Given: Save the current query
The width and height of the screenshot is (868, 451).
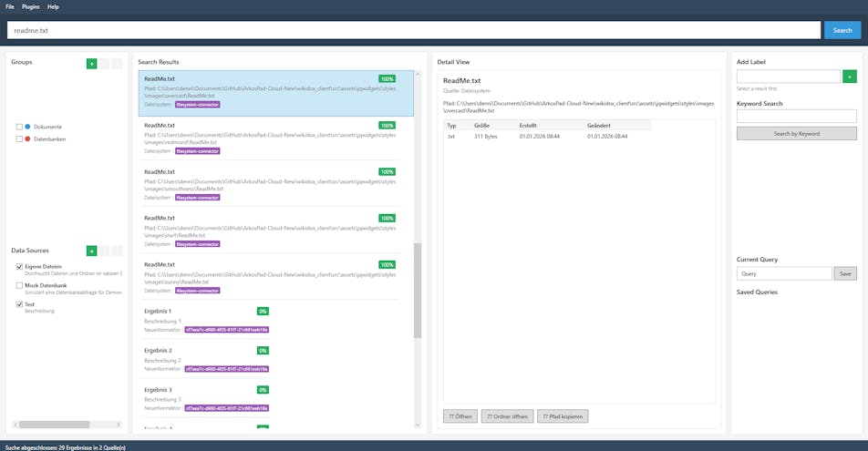Looking at the screenshot, I should pos(845,273).
